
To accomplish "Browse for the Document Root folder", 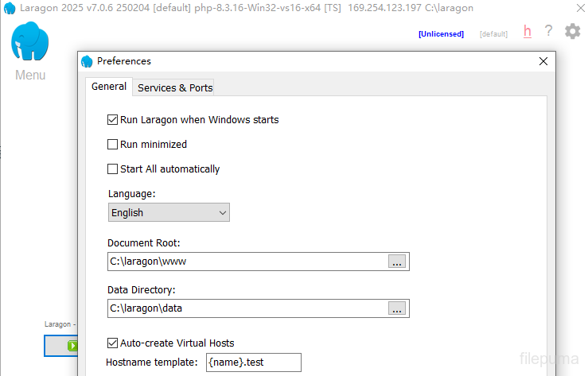I will tap(397, 262).
